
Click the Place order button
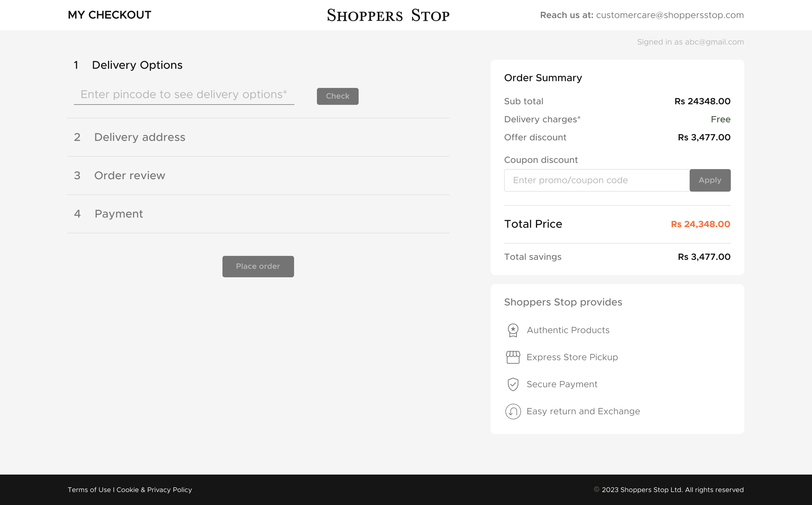[258, 267]
